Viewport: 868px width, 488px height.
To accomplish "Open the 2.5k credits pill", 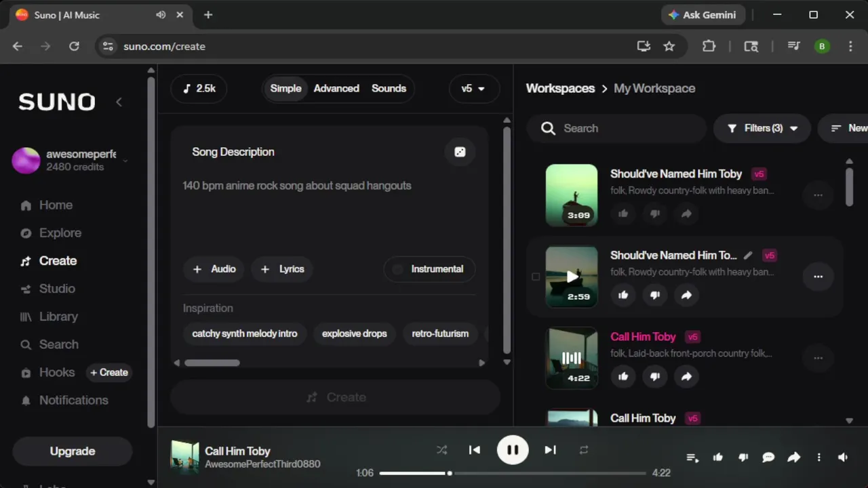I will pos(199,89).
